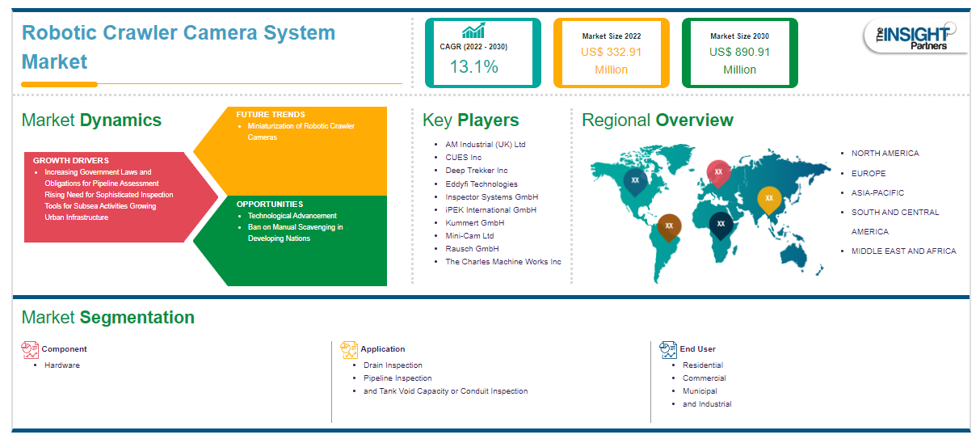Click 'Drain Inspection' under Application
The image size is (980, 439).
tap(393, 365)
